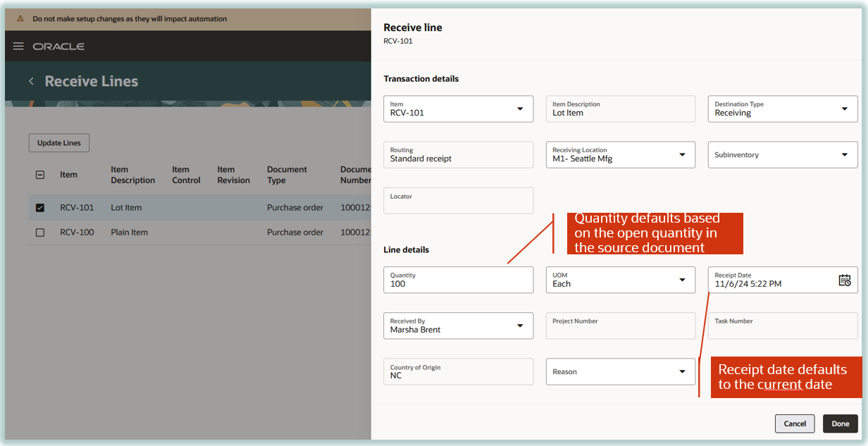
Task: Check the RCV-100 row checkbox
Action: pos(40,233)
